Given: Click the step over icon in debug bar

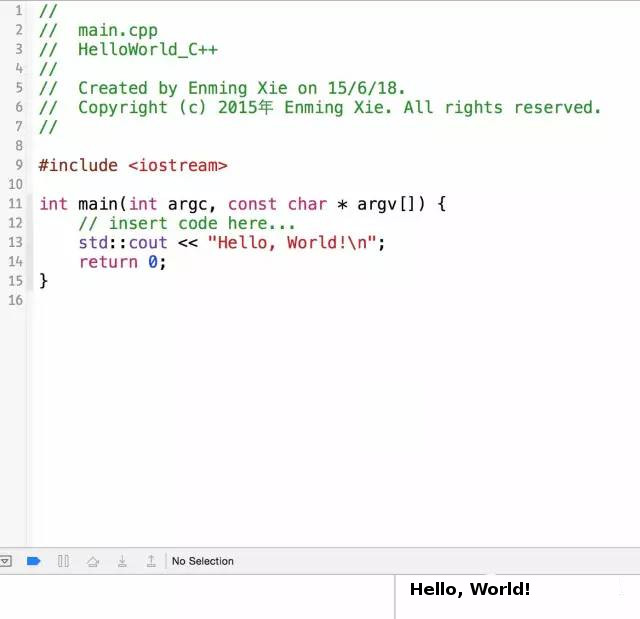Looking at the screenshot, I should pos(93,561).
